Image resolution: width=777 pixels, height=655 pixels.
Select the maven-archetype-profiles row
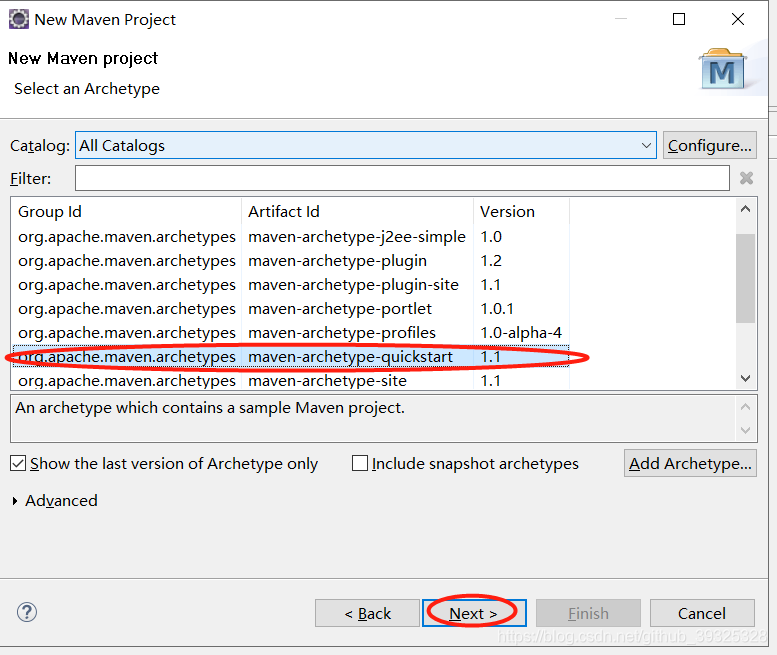coord(291,332)
